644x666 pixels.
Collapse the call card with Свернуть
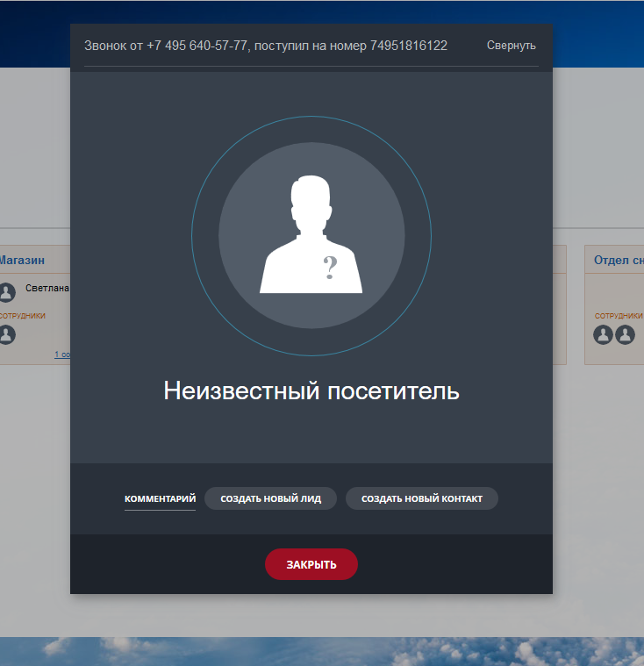511,46
